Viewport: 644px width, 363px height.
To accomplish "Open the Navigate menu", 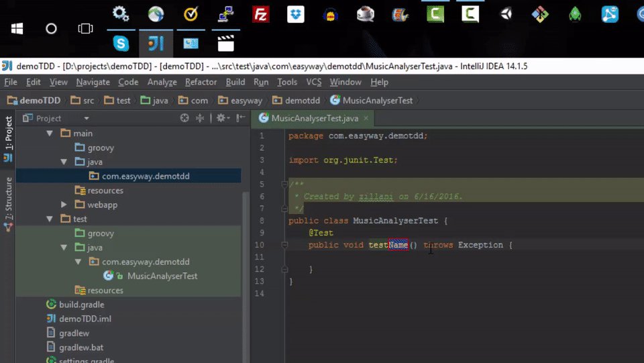I will (93, 82).
